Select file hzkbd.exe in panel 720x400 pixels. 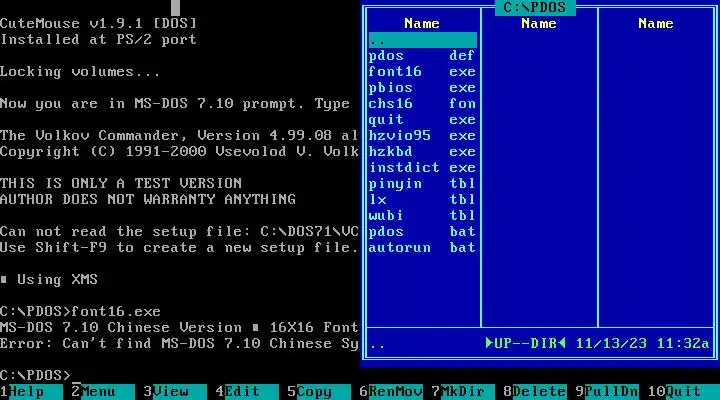[x=422, y=152]
